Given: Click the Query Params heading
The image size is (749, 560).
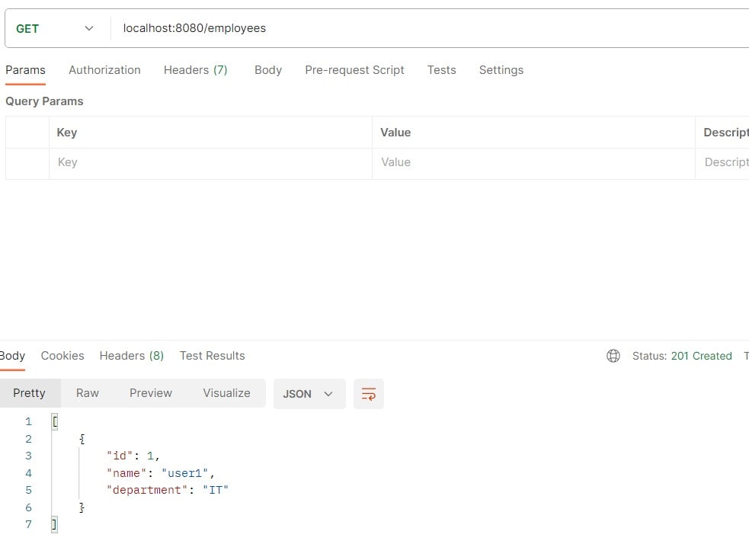Looking at the screenshot, I should point(44,101).
